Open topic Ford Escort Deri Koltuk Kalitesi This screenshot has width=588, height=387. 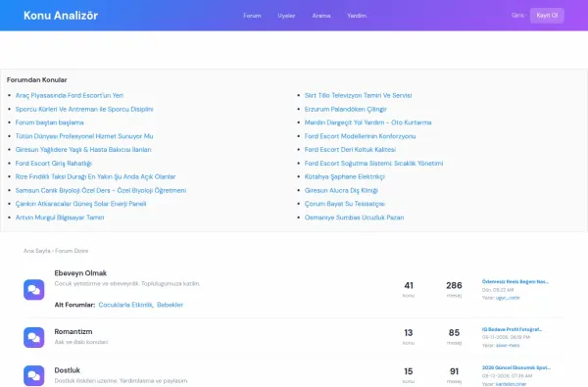coord(350,150)
